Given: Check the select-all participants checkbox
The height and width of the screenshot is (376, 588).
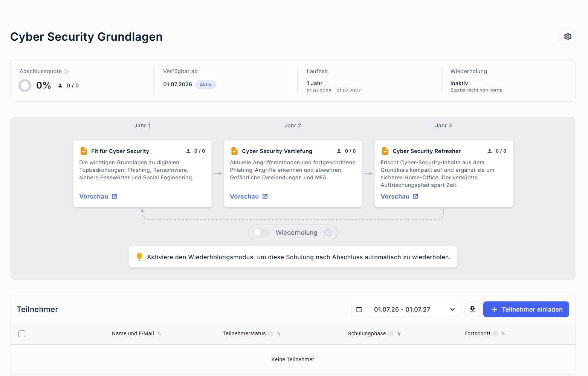Looking at the screenshot, I should 22,334.
